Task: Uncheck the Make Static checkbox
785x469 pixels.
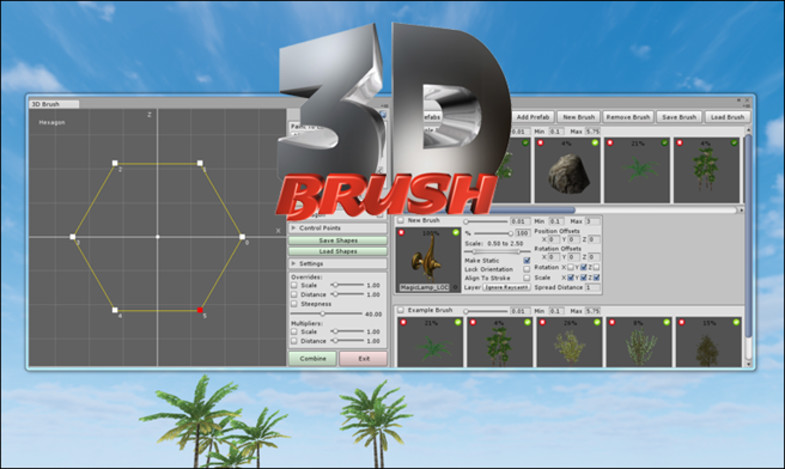Action: point(527,261)
